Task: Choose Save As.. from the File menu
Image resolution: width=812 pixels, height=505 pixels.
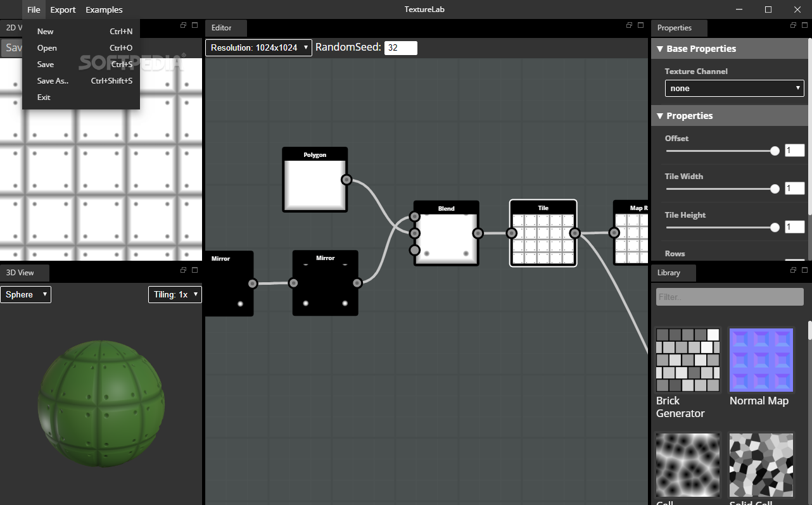Action: [x=81, y=81]
